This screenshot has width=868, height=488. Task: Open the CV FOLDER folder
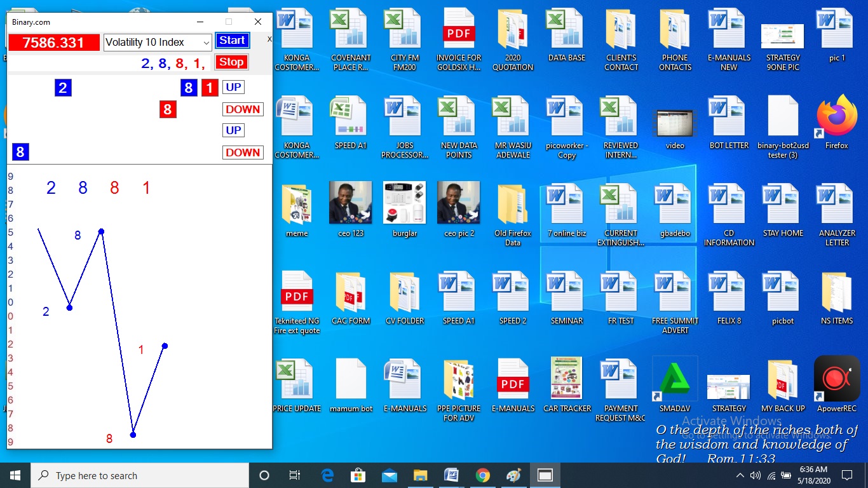(405, 298)
